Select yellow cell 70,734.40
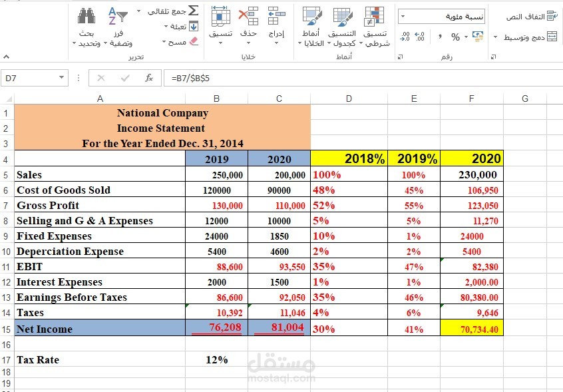The height and width of the screenshot is (392, 563). pyautogui.click(x=472, y=329)
